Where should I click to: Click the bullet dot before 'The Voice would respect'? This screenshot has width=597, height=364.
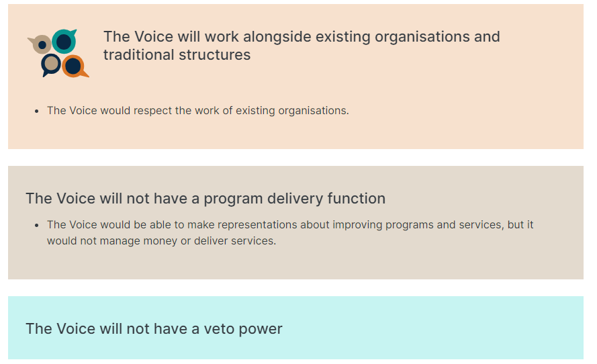coord(36,111)
